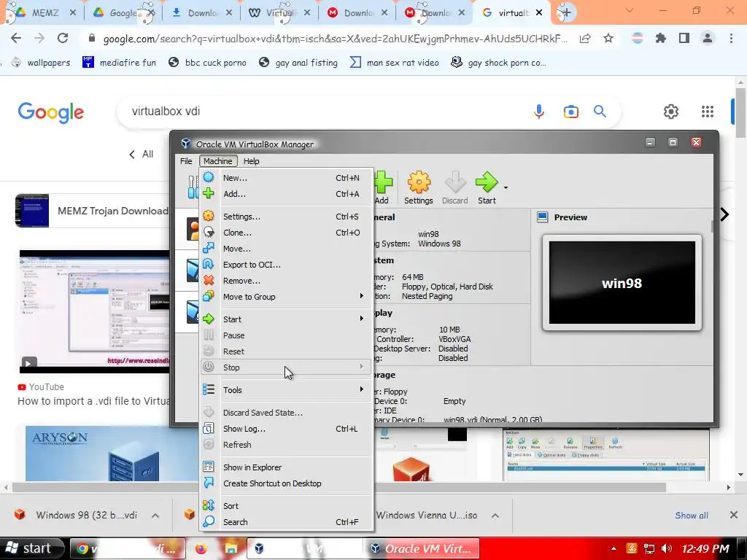Click the Discard toolbar button
Screen dimensions: 747x560
(x=454, y=187)
